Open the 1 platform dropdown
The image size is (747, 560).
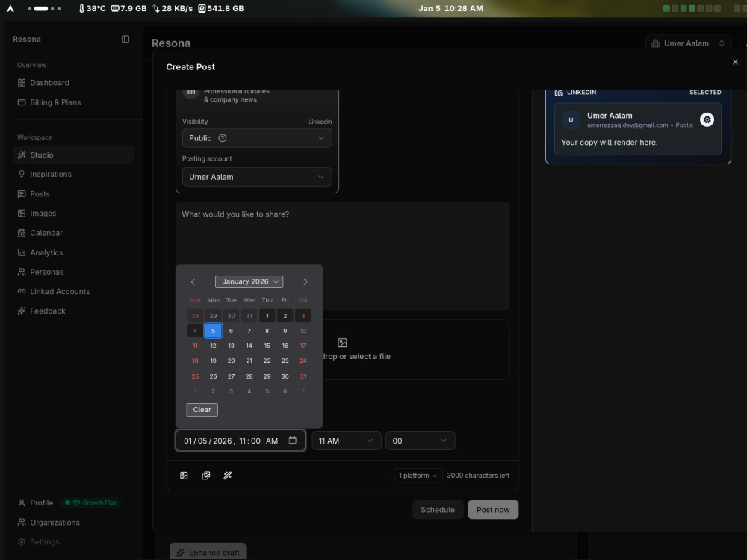pyautogui.click(x=418, y=476)
